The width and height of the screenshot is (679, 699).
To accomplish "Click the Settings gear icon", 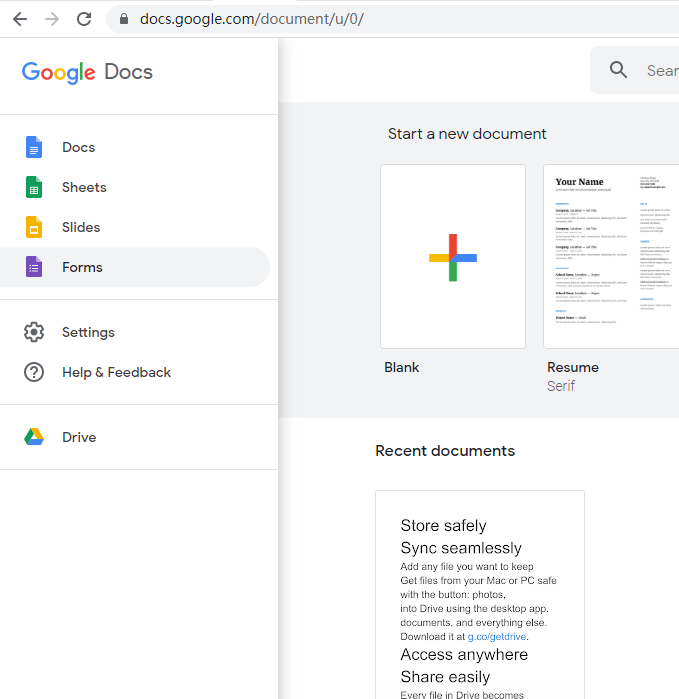I will tap(34, 332).
